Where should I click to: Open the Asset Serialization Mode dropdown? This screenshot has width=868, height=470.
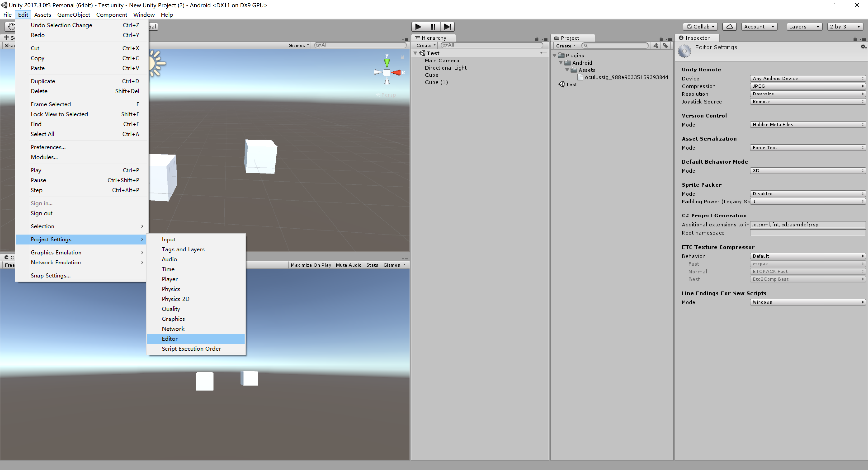click(x=807, y=148)
